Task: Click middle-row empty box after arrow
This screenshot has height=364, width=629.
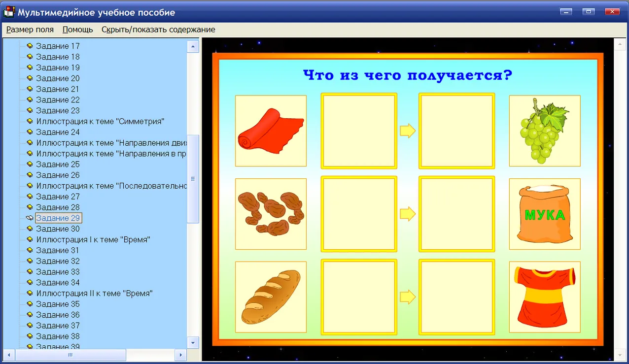Action: 456,214
